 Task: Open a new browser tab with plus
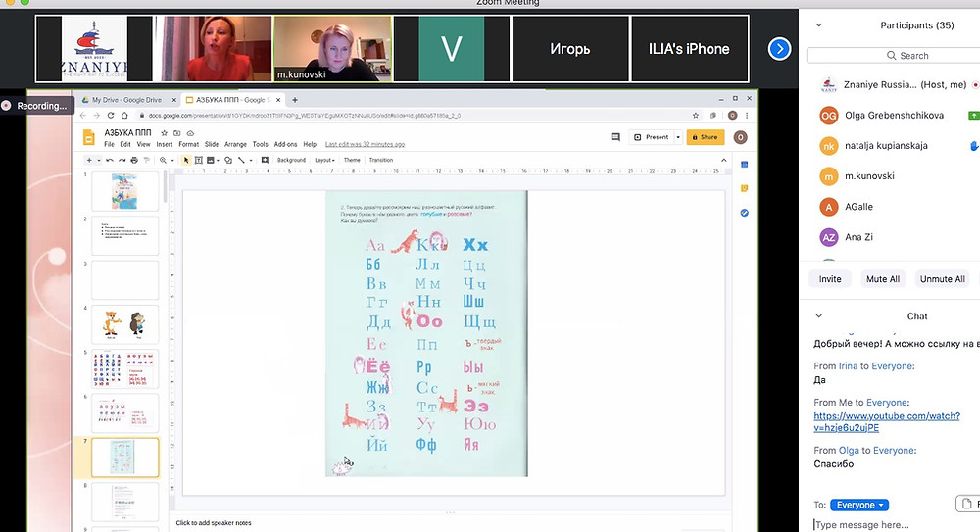pos(295,100)
